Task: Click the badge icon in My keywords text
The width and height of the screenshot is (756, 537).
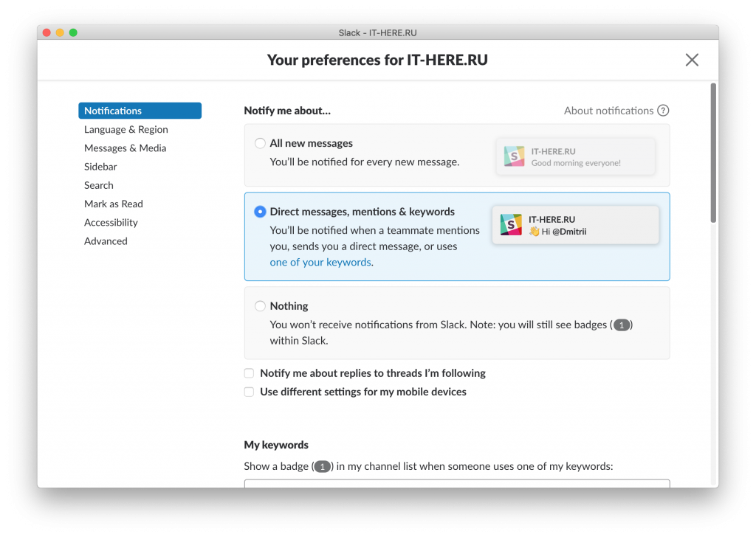Action: tap(323, 467)
